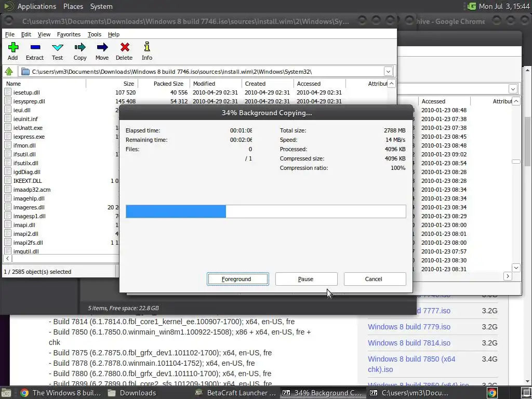Cancel the copy operation
532x399 pixels.
pyautogui.click(x=375, y=279)
